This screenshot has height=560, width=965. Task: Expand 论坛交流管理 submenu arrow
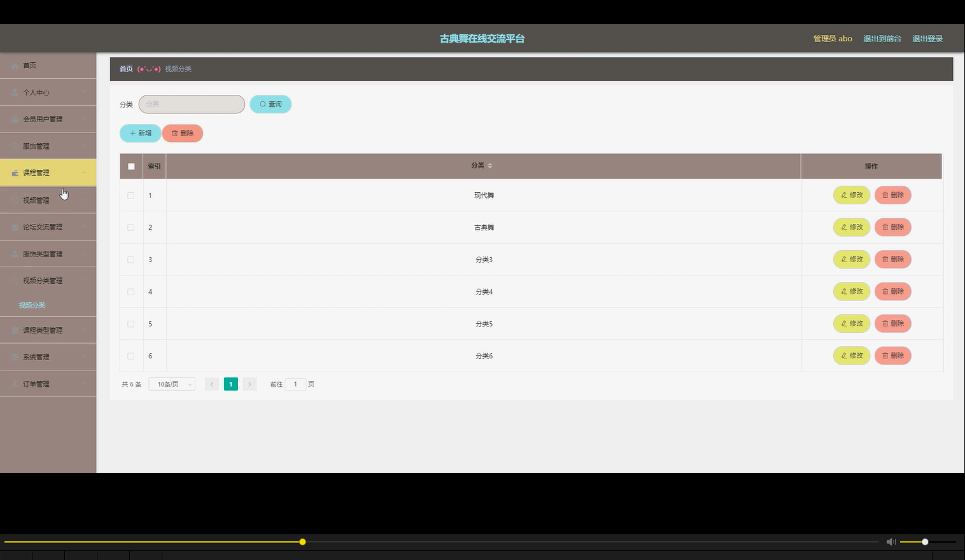[x=84, y=227]
